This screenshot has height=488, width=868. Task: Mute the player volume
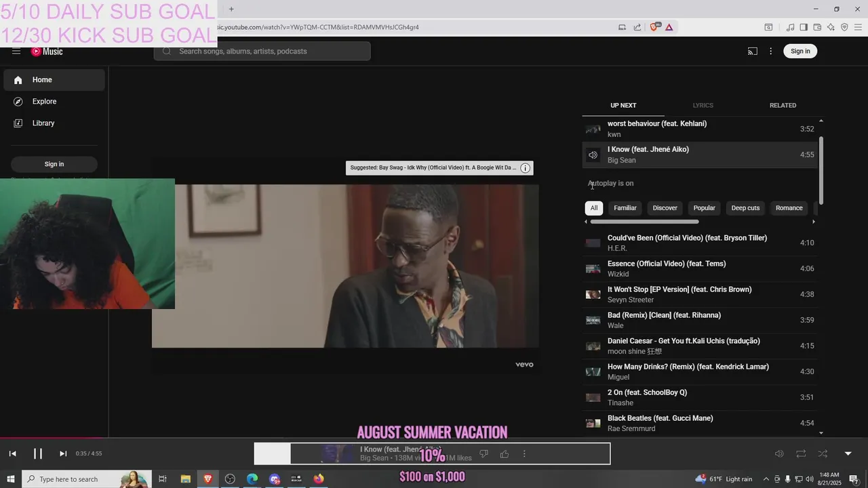pyautogui.click(x=779, y=453)
